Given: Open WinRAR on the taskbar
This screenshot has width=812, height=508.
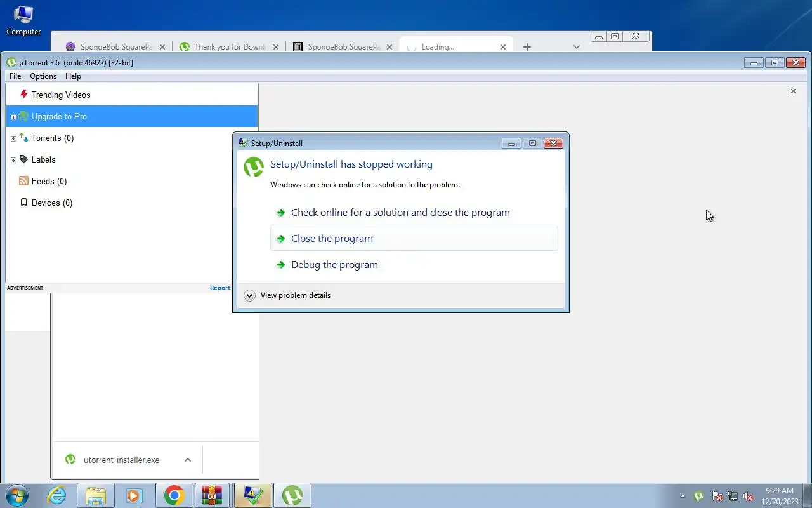Looking at the screenshot, I should tap(213, 495).
